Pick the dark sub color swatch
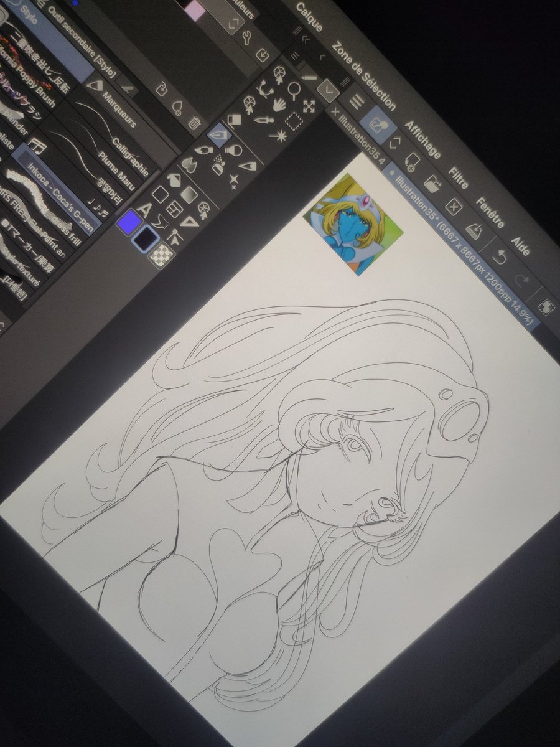The height and width of the screenshot is (747, 560). [147, 239]
